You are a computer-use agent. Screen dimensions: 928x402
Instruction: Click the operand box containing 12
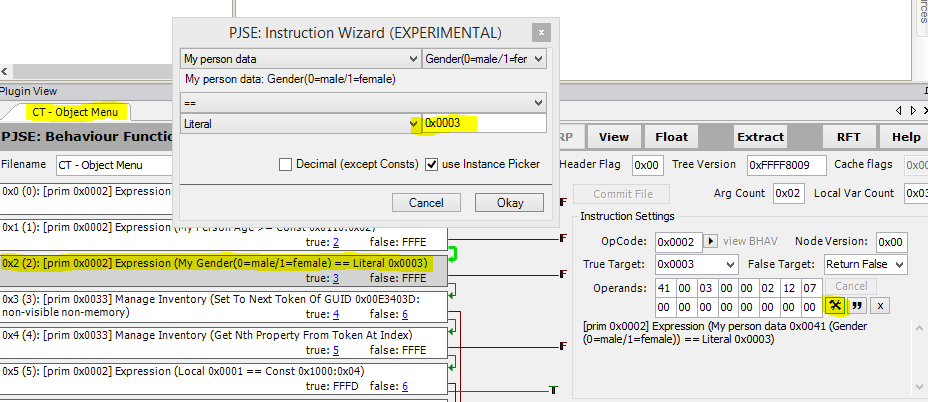tap(790, 287)
